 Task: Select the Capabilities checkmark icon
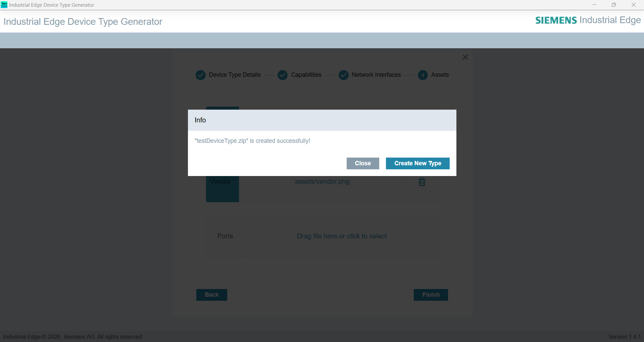pyautogui.click(x=283, y=75)
